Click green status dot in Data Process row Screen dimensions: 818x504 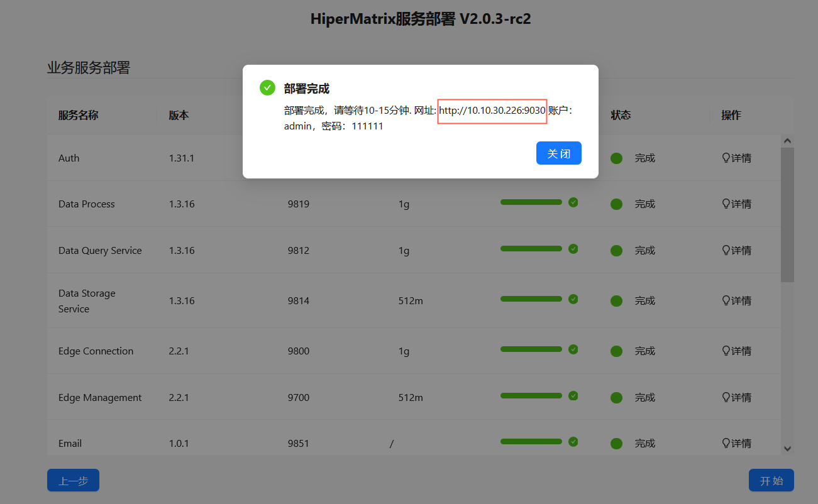coord(616,204)
